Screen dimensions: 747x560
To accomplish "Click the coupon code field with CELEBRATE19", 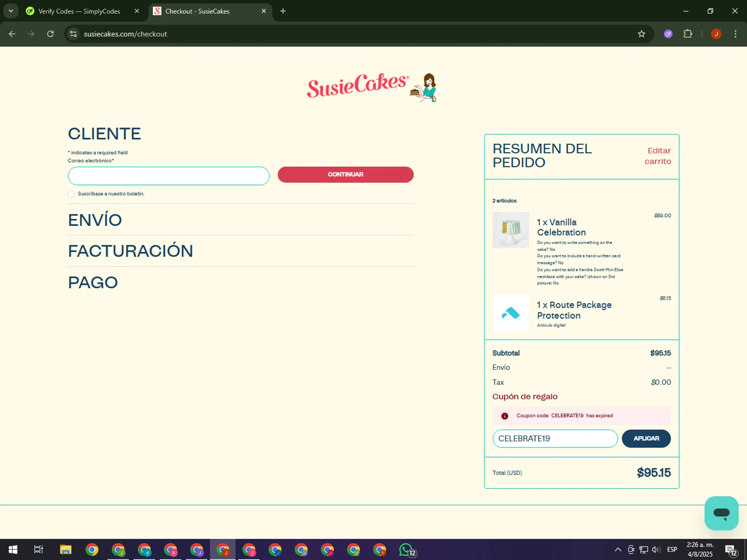I will [x=555, y=439].
